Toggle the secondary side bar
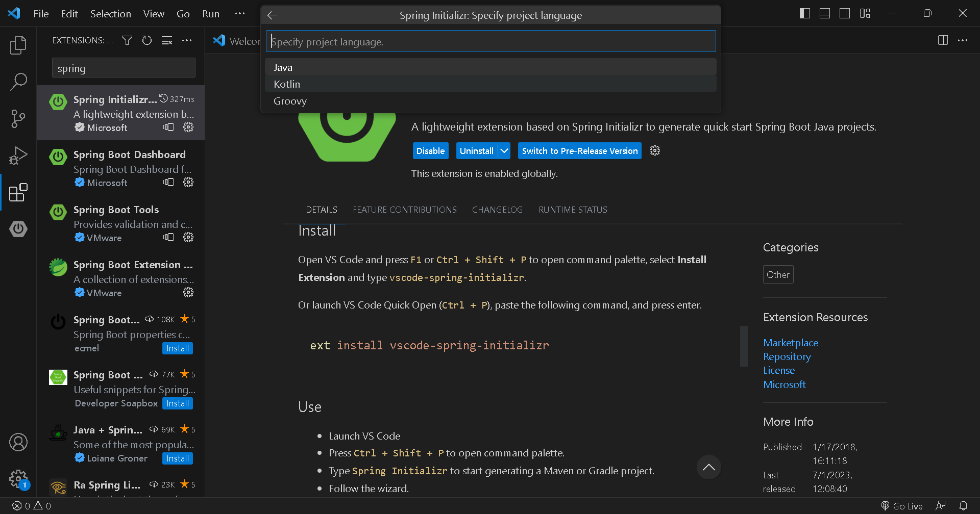This screenshot has height=514, width=980. tap(845, 13)
